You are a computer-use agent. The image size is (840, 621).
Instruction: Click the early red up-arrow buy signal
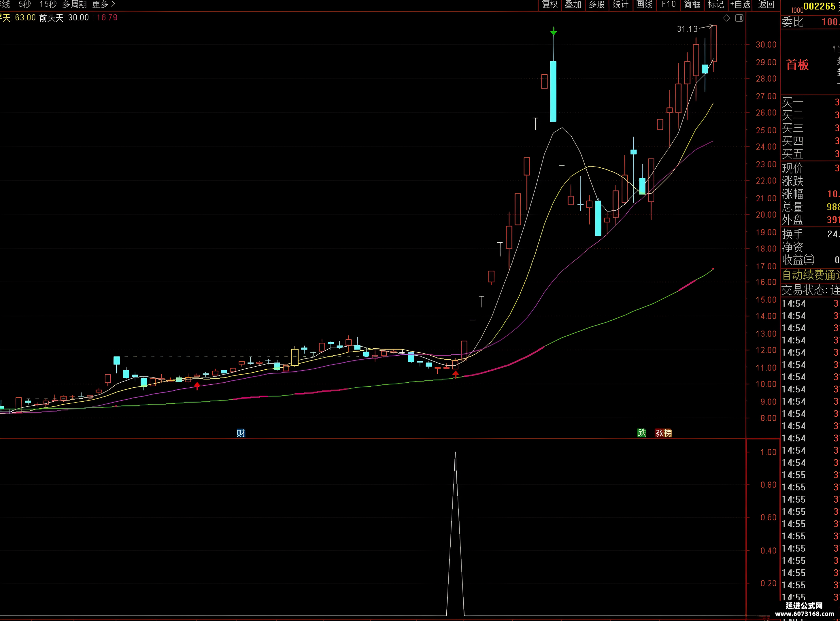click(197, 386)
